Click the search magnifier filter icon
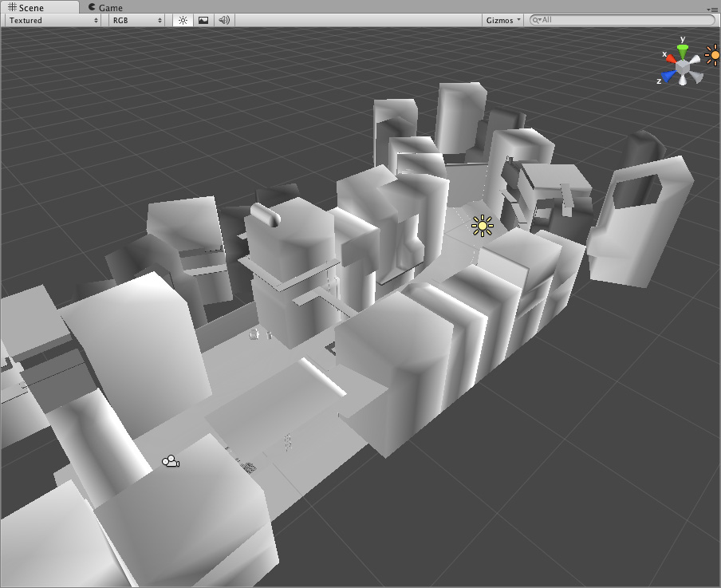Image resolution: width=721 pixels, height=588 pixels. (536, 20)
